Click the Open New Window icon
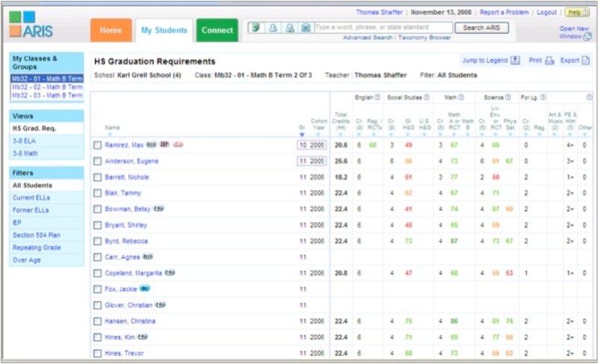The height and width of the screenshot is (364, 598). click(587, 37)
